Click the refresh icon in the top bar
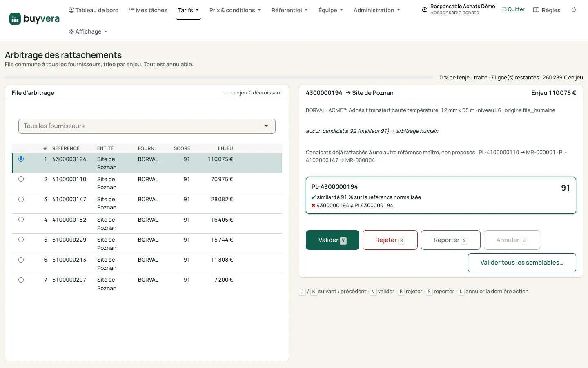This screenshot has width=588, height=368. click(574, 10)
